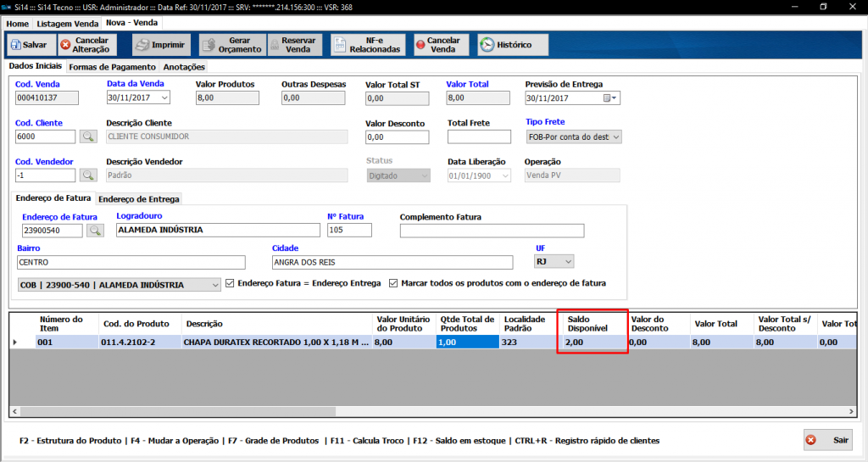Click the Salvar disk icon button
This screenshot has width=868, height=462.
(x=15, y=45)
